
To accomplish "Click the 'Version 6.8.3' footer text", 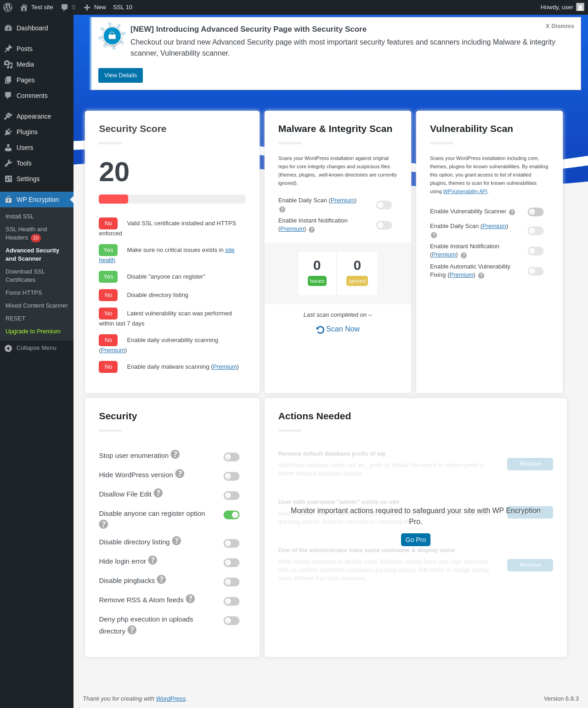I will point(561,699).
